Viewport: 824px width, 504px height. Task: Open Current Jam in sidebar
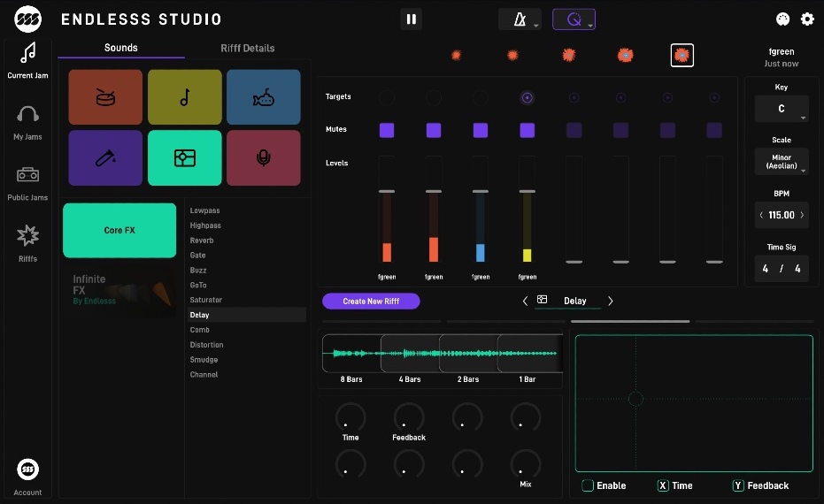pyautogui.click(x=27, y=60)
